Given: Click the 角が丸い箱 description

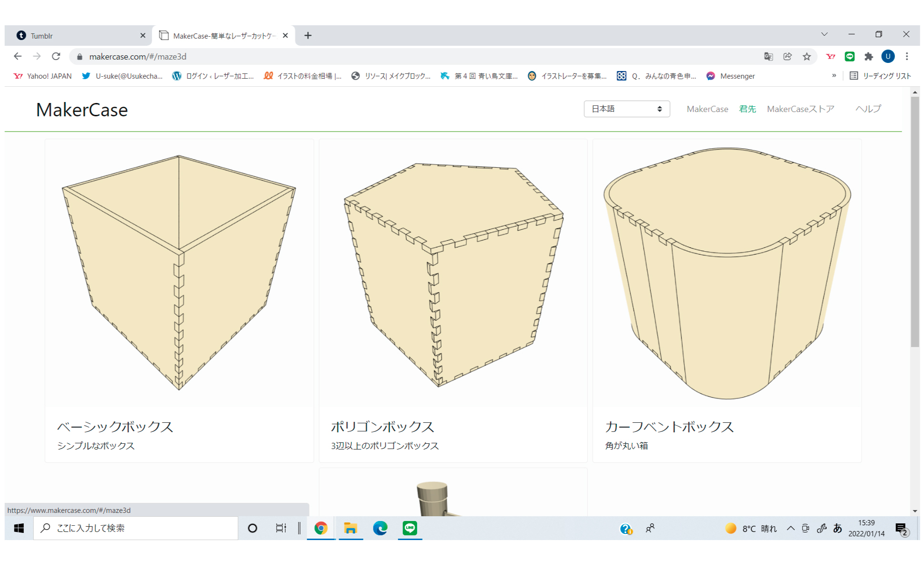Looking at the screenshot, I should coord(626,446).
